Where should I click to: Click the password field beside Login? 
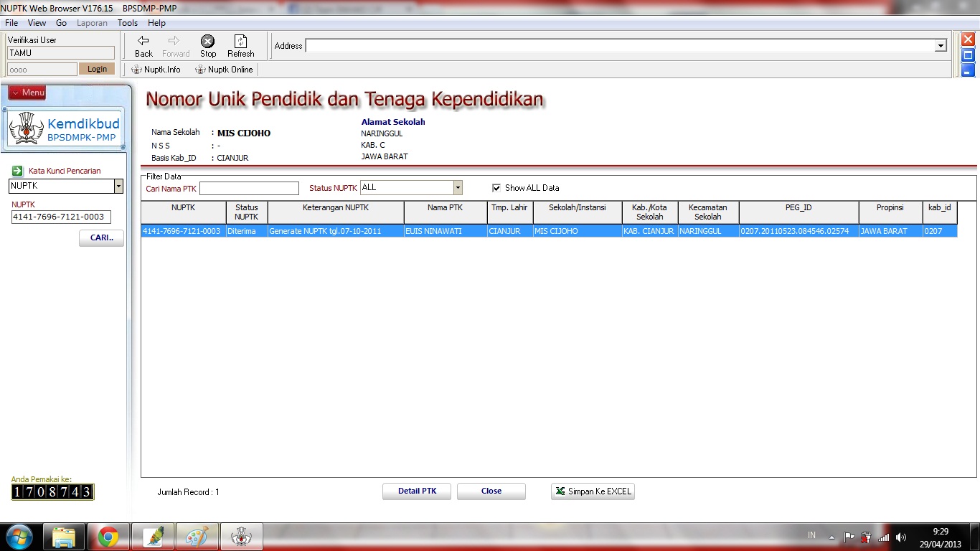(x=42, y=70)
